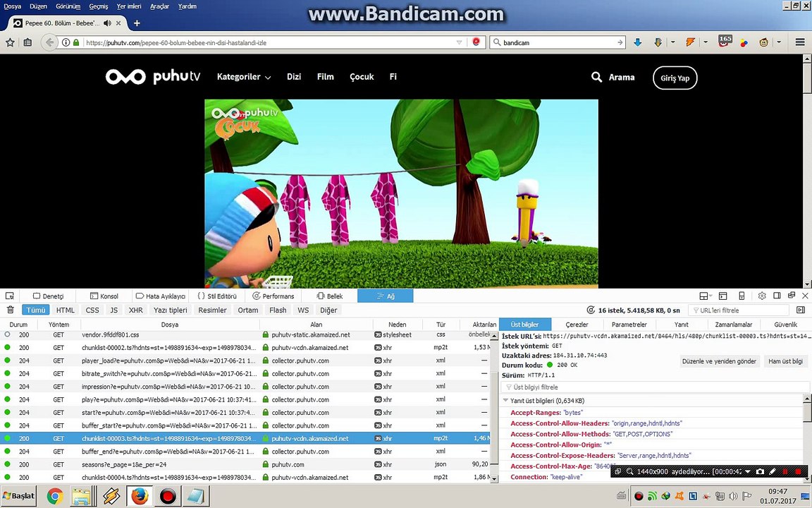Click the blue downloads arrow icon
The width and height of the screenshot is (812, 508).
tap(637, 42)
